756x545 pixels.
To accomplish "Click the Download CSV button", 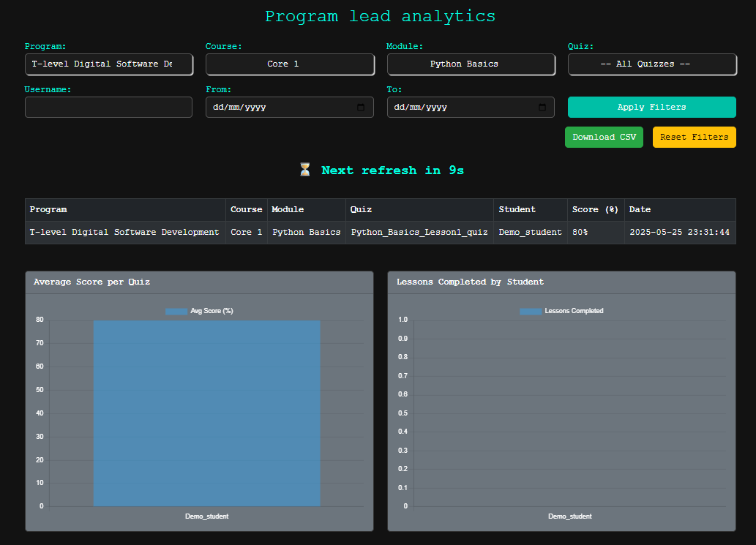I will 604,137.
